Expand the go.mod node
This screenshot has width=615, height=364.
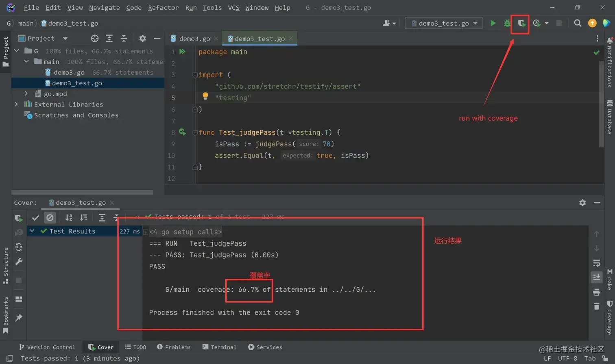(x=26, y=93)
